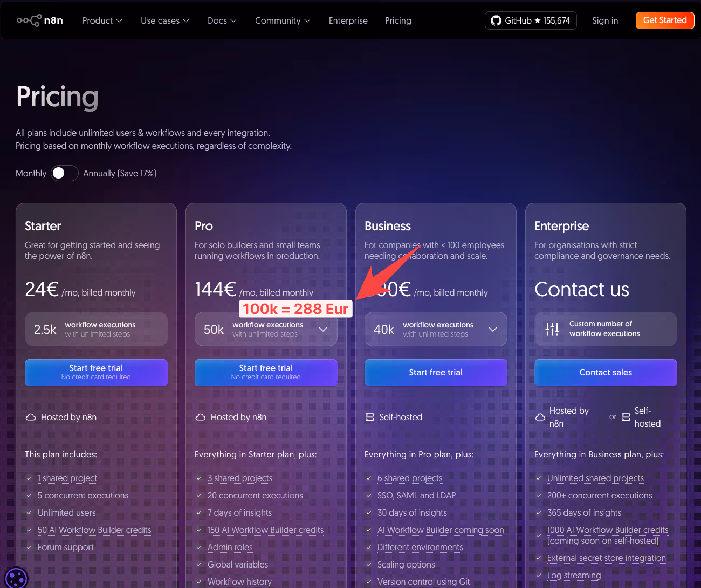Expand the Product menu
This screenshot has width=701, height=588.
[102, 20]
